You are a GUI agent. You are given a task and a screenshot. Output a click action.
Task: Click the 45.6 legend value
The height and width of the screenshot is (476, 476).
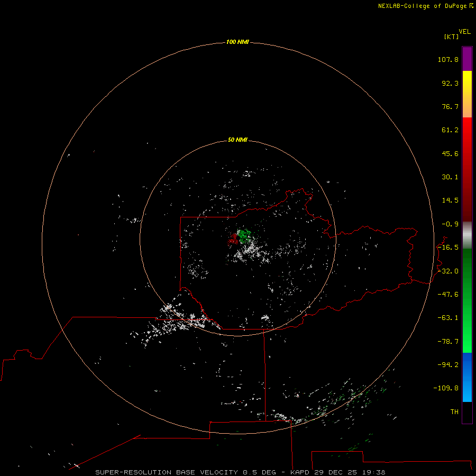coord(450,153)
